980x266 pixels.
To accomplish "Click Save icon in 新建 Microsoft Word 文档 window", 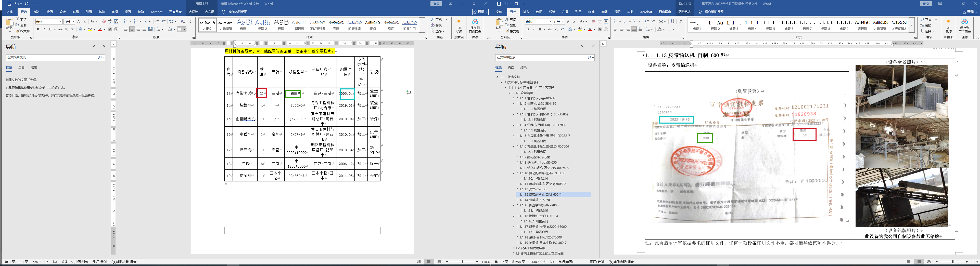I will point(9,4).
